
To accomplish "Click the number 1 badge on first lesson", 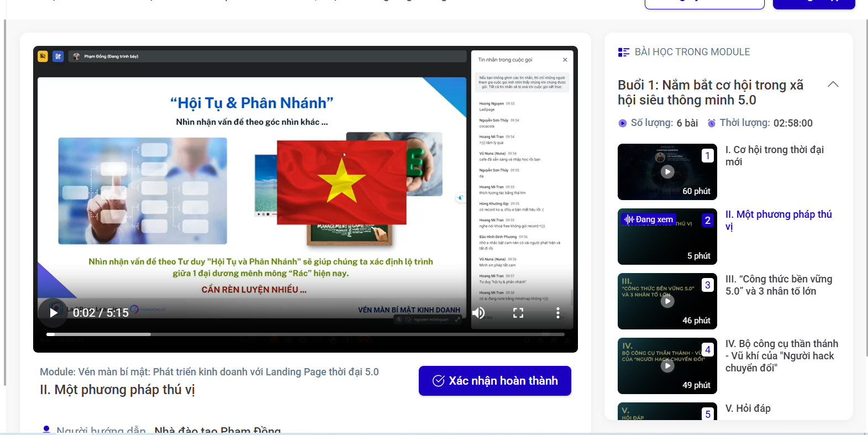I will click(x=708, y=156).
